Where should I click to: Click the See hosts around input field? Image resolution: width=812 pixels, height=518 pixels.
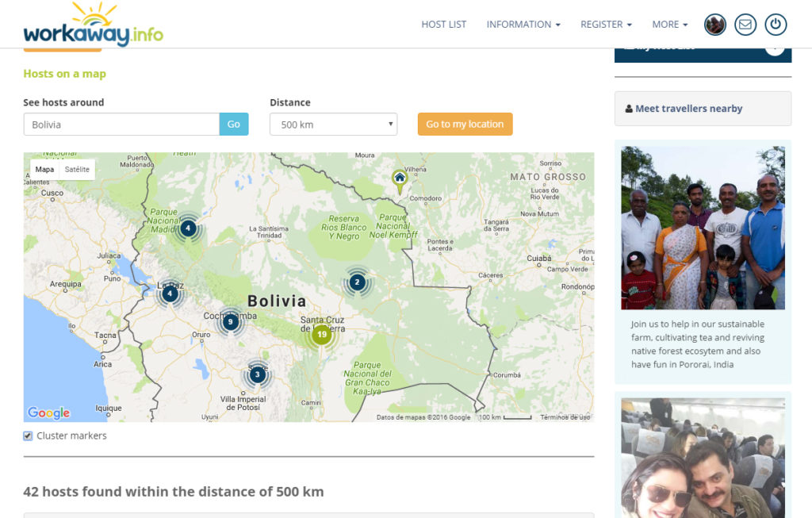121,125
